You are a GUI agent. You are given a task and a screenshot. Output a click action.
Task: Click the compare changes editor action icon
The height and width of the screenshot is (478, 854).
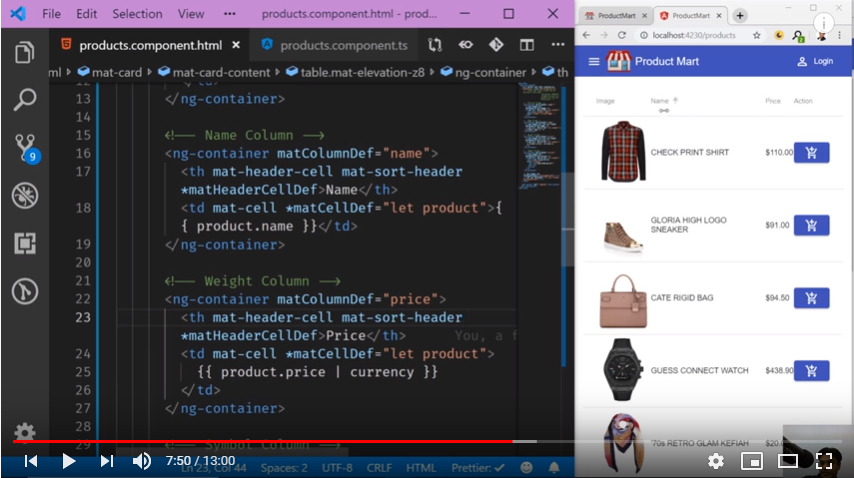pyautogui.click(x=435, y=45)
